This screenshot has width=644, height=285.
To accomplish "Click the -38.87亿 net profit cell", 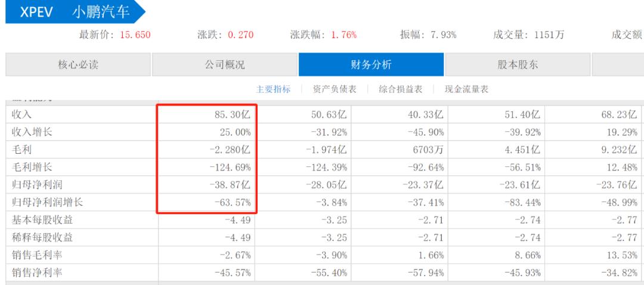I will (228, 185).
